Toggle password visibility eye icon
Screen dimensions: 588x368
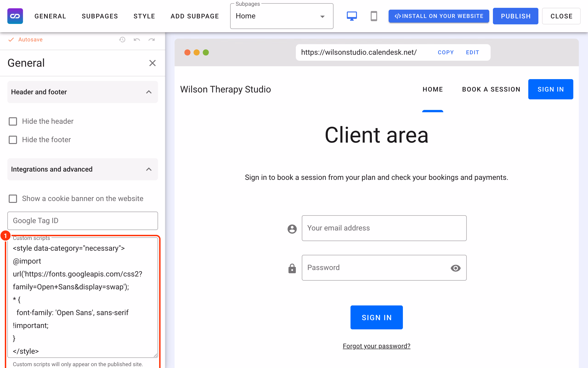pyautogui.click(x=455, y=268)
